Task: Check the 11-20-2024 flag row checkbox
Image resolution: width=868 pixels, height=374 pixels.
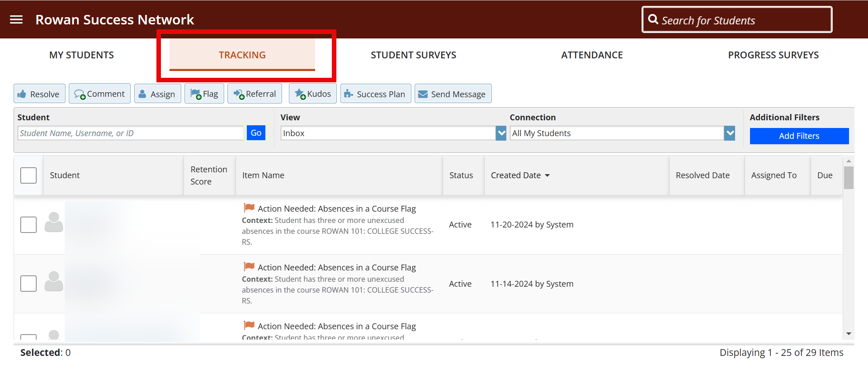Action: coord(28,225)
